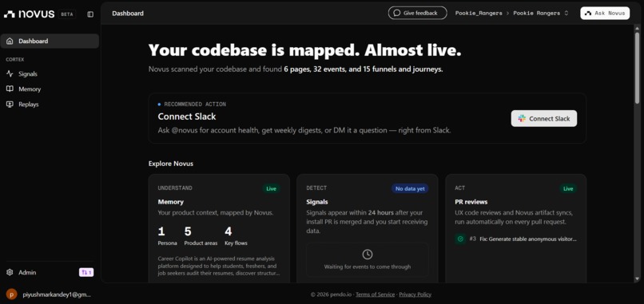Open the Memory card
Image resolution: width=644 pixels, height=304 pixels.
(219, 228)
